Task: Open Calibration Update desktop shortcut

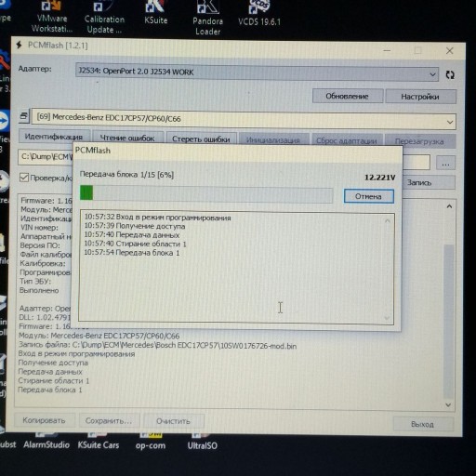Action: 104,17
